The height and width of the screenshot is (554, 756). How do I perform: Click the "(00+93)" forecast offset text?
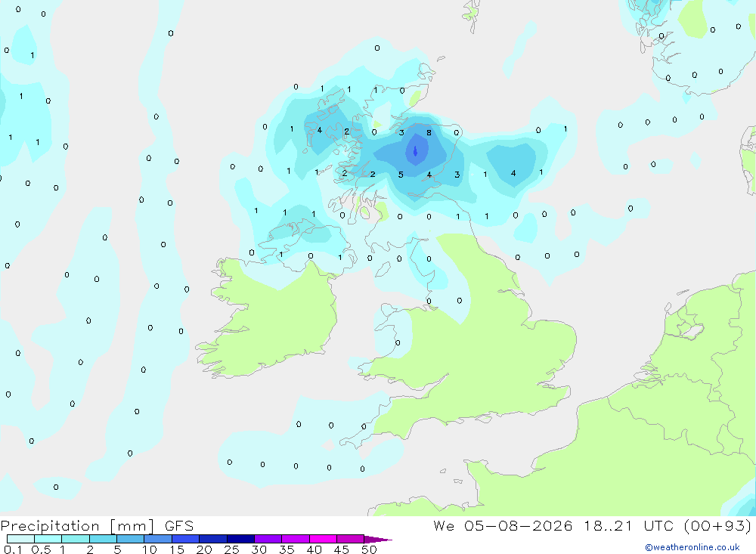pos(717,525)
